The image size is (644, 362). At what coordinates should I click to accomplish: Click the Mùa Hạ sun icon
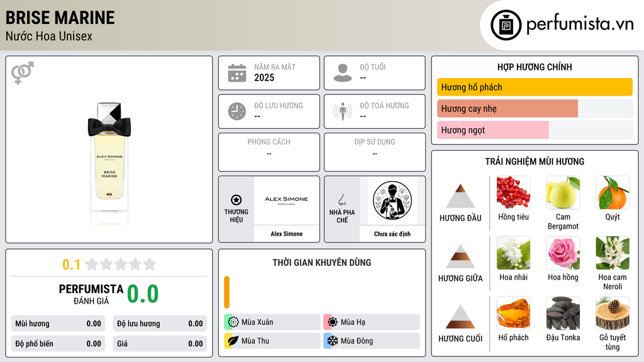[x=333, y=322]
